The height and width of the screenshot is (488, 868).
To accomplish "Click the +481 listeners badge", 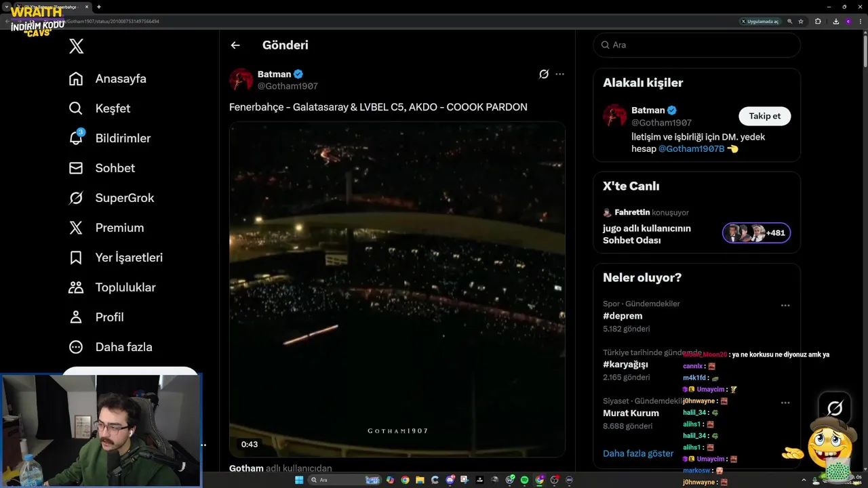I will point(756,233).
